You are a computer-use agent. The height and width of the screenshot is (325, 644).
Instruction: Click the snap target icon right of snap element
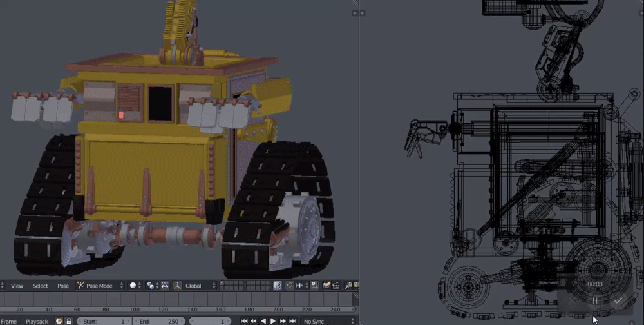tap(315, 286)
